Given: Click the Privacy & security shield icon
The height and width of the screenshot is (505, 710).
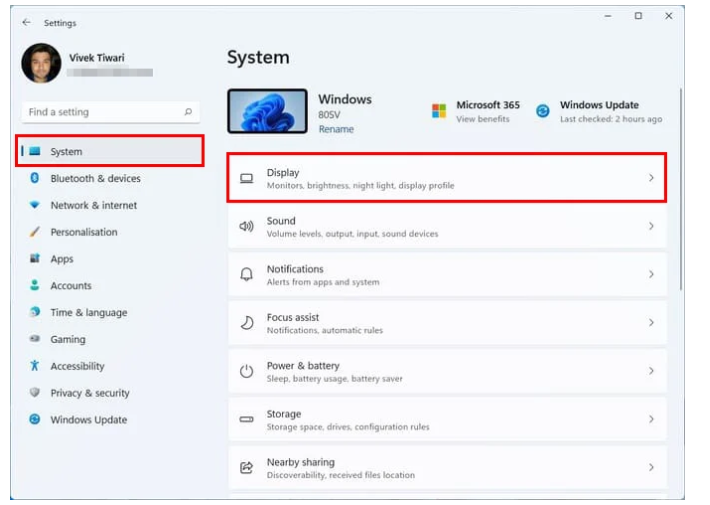Looking at the screenshot, I should [34, 392].
